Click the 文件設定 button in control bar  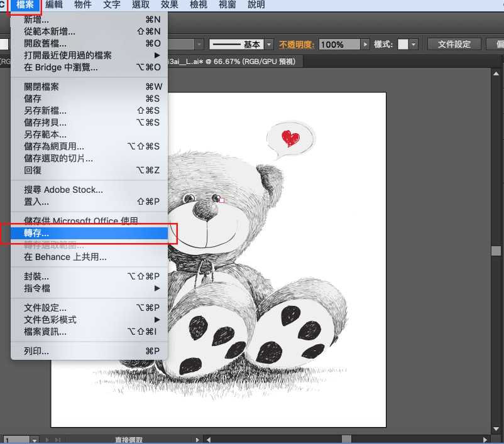point(454,45)
